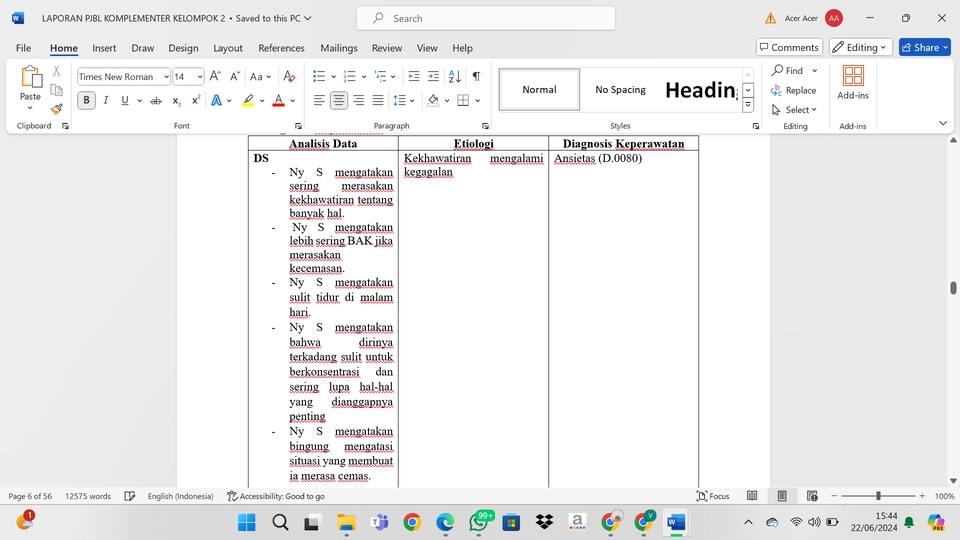
Task: Apply strikethrough formatting
Action: 156,100
